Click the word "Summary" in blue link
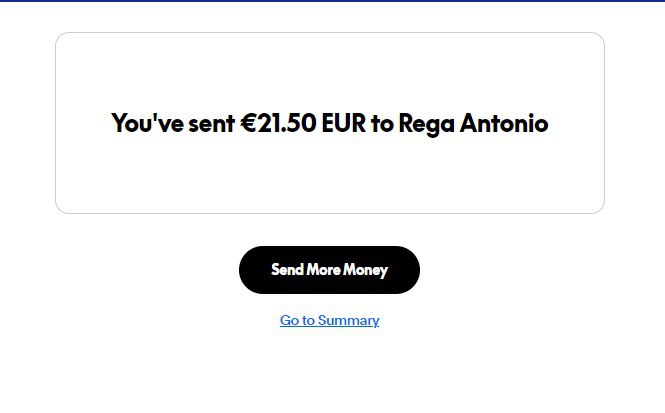This screenshot has height=413, width=665. [x=349, y=321]
